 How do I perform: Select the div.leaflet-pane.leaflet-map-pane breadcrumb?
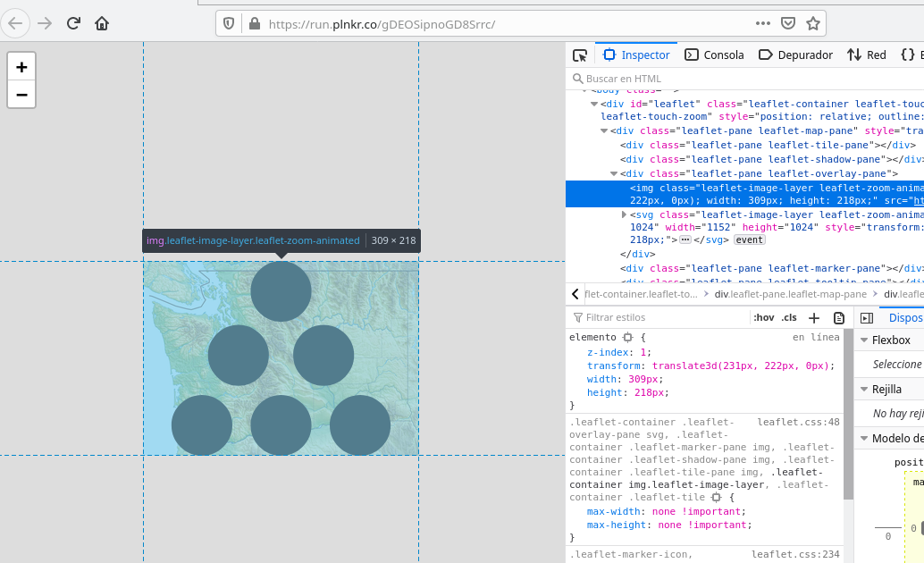coord(789,293)
